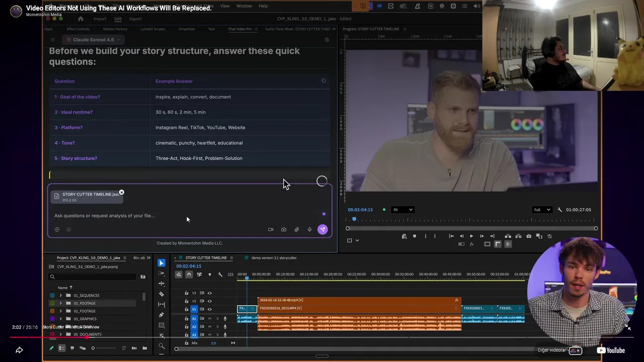The width and height of the screenshot is (644, 362).
Task: Solo audio track A2
Action: tap(217, 326)
